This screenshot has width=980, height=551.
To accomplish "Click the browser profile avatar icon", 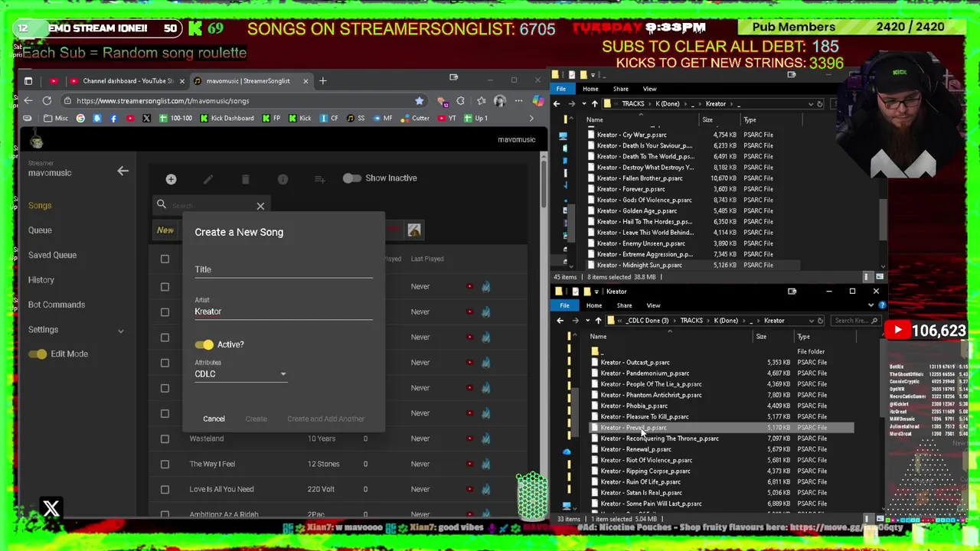I will tap(500, 100).
